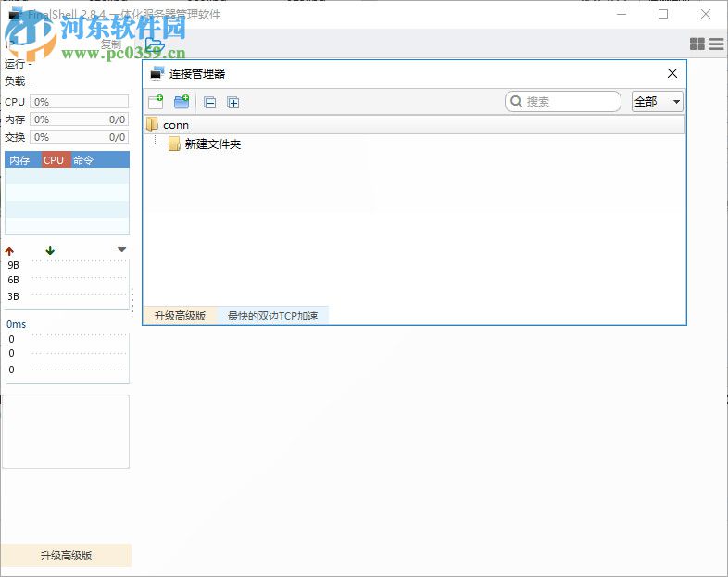
Task: Select the conn root folder
Action: 414,124
